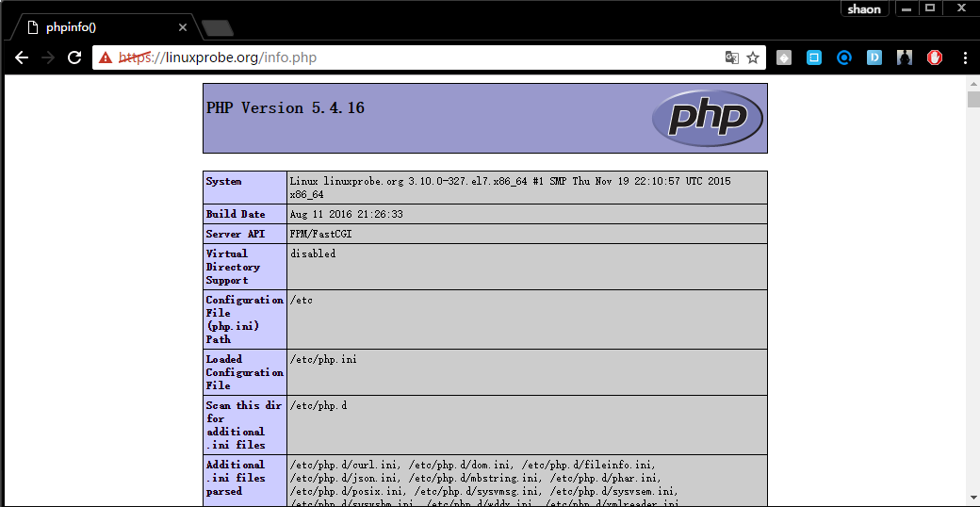Image resolution: width=980 pixels, height=507 pixels.
Task: Click the page icon on the phpinfo() tab
Action: (33, 27)
